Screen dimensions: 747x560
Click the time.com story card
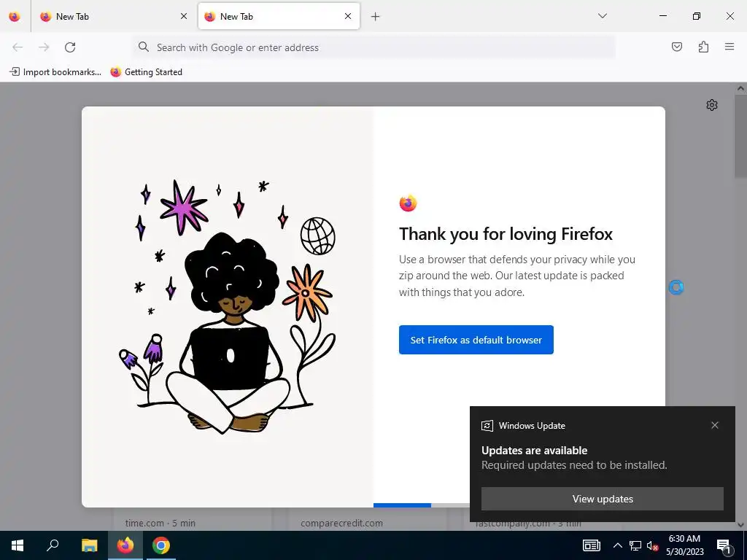click(193, 519)
